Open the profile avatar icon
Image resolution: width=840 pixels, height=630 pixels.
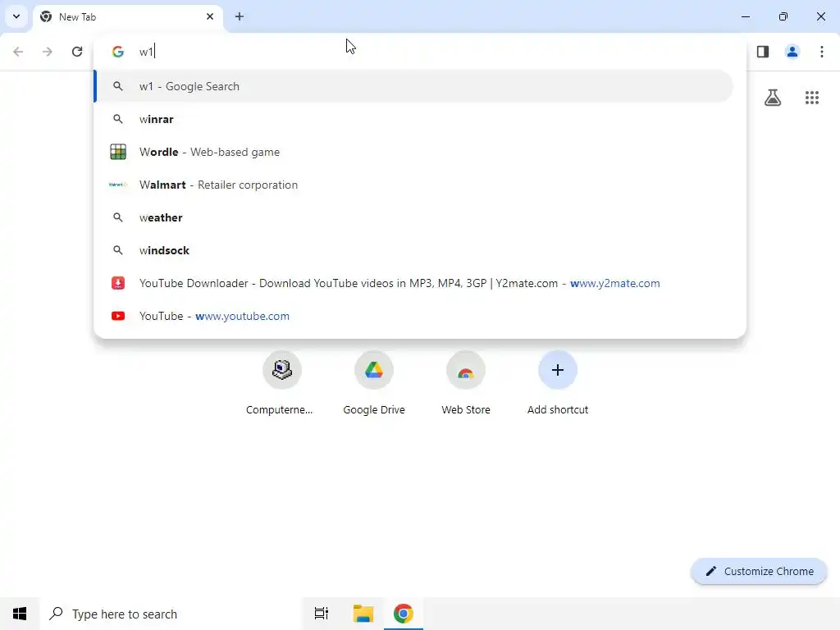(x=792, y=52)
